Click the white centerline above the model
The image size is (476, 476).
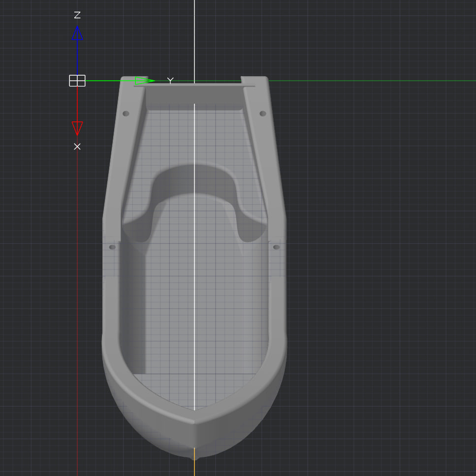click(194, 39)
